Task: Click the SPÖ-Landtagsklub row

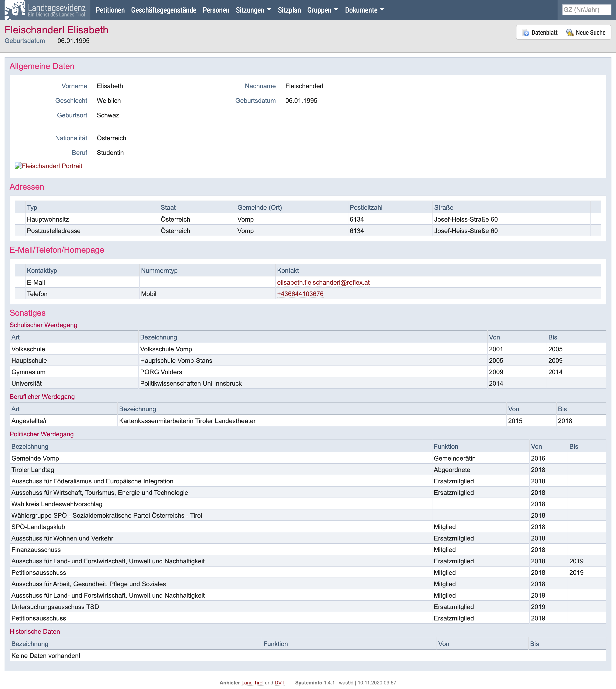Action: tap(308, 527)
